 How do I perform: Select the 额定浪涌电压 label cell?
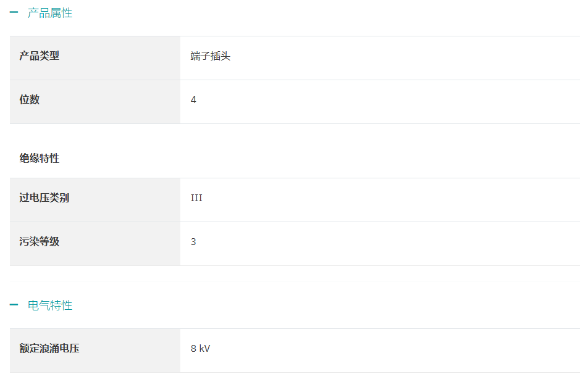[95, 351]
